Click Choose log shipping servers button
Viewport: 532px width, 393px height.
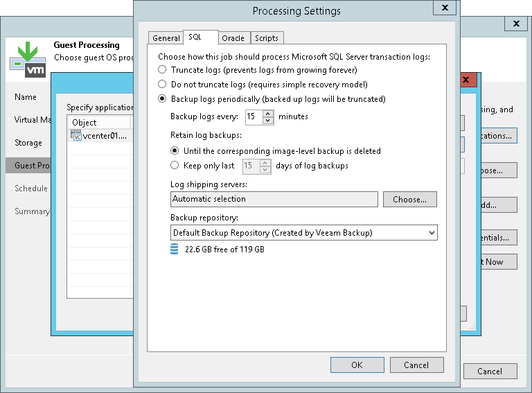coord(410,199)
